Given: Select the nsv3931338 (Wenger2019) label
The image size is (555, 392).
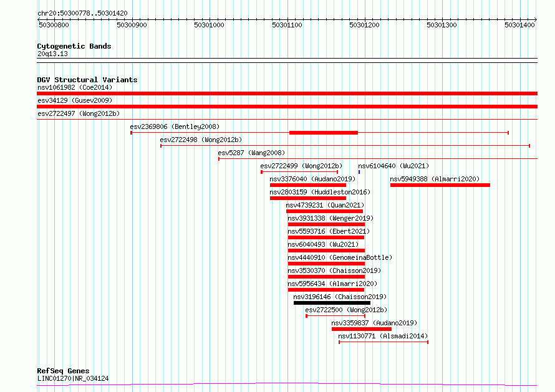Looking at the screenshot, I should click(x=331, y=218).
